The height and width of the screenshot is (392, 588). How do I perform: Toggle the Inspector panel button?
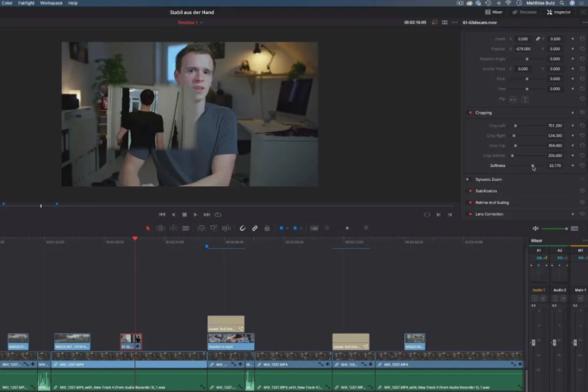559,12
